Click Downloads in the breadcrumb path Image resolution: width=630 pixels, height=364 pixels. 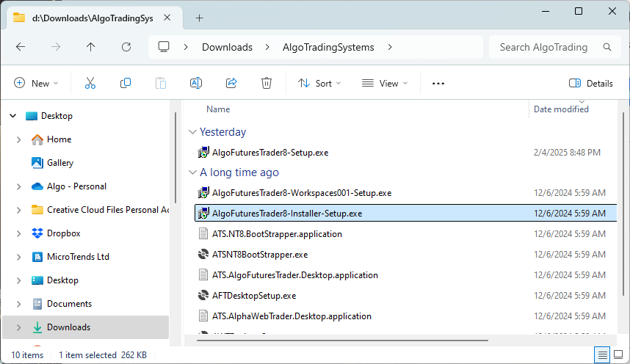227,47
